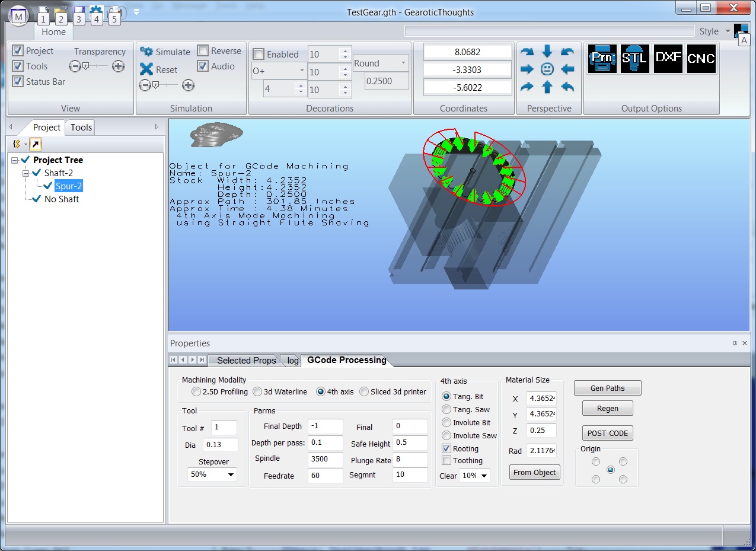This screenshot has width=756, height=551.
Task: Collapse the Shaft-2 tree node
Action: coord(26,173)
